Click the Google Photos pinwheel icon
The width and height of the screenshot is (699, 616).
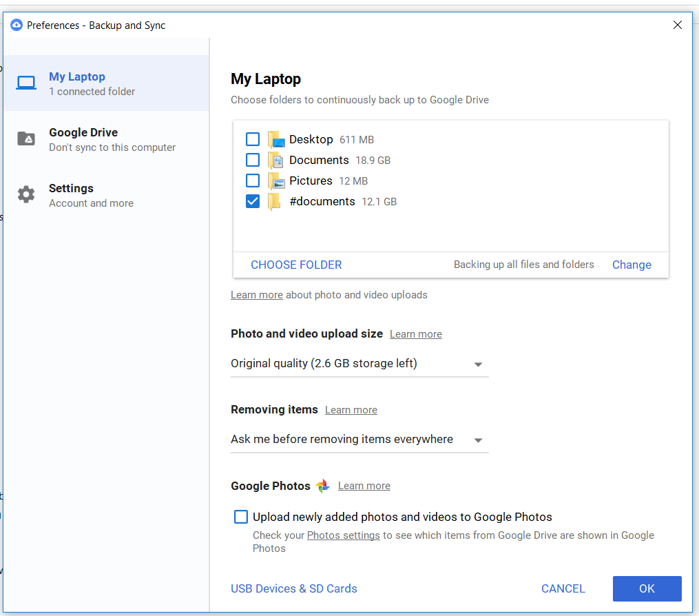coord(322,485)
